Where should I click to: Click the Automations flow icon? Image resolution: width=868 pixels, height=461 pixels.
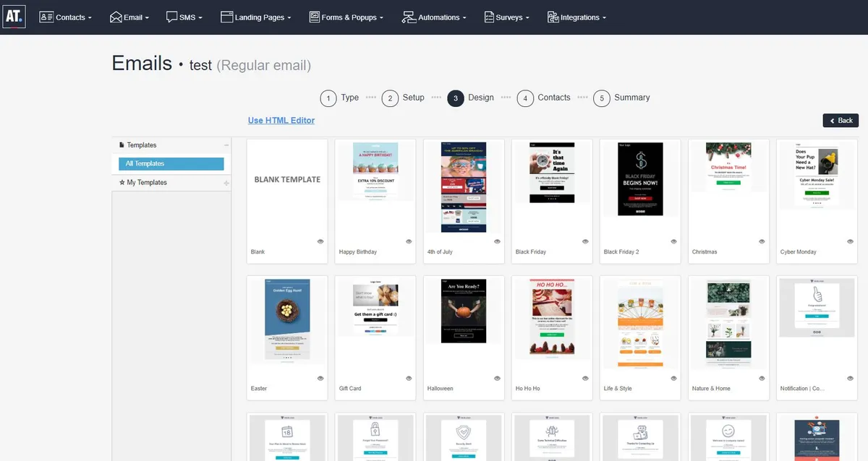tap(409, 17)
